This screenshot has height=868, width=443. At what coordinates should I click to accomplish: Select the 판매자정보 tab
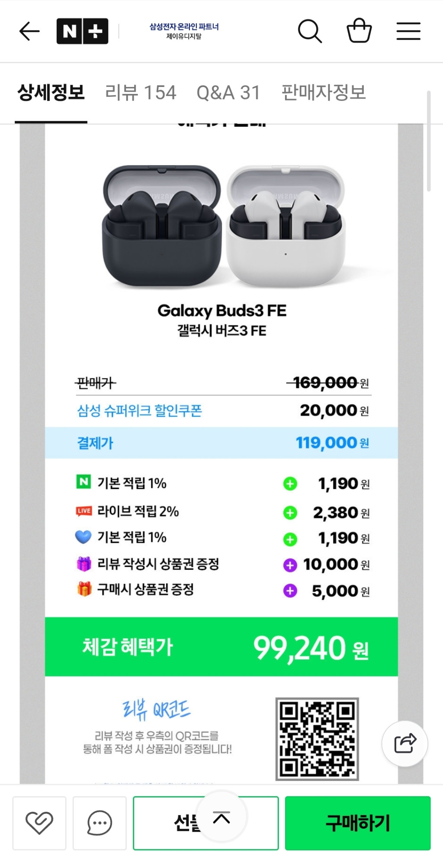point(324,93)
